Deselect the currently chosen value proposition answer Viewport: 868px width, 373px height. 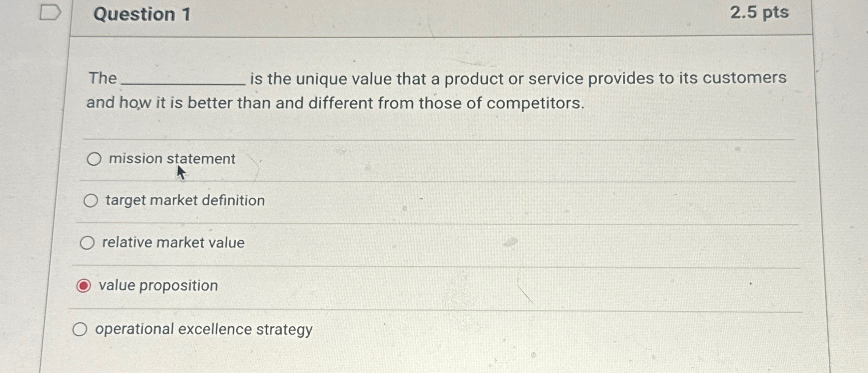(84, 285)
